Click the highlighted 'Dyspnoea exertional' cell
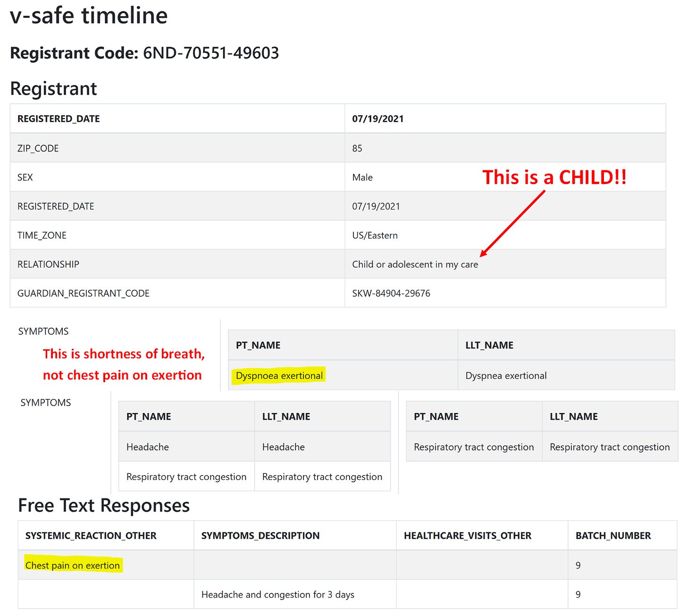Viewport: 687px width, 616px height. [x=343, y=375]
